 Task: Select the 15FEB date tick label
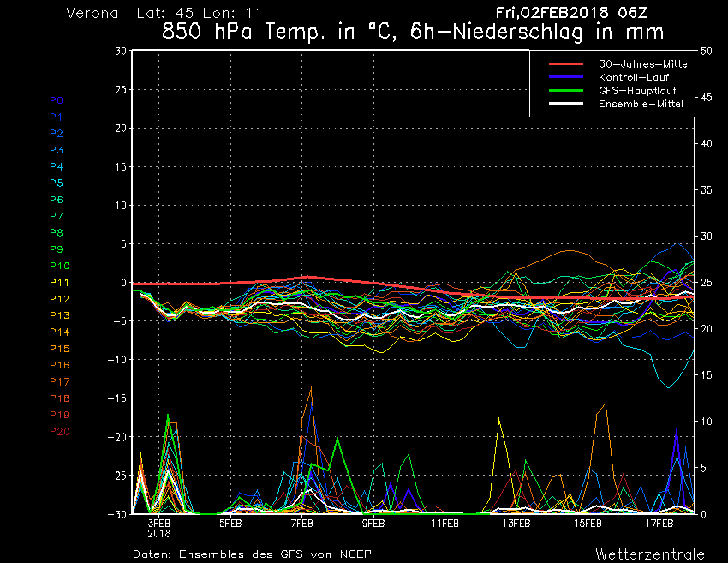click(x=588, y=524)
